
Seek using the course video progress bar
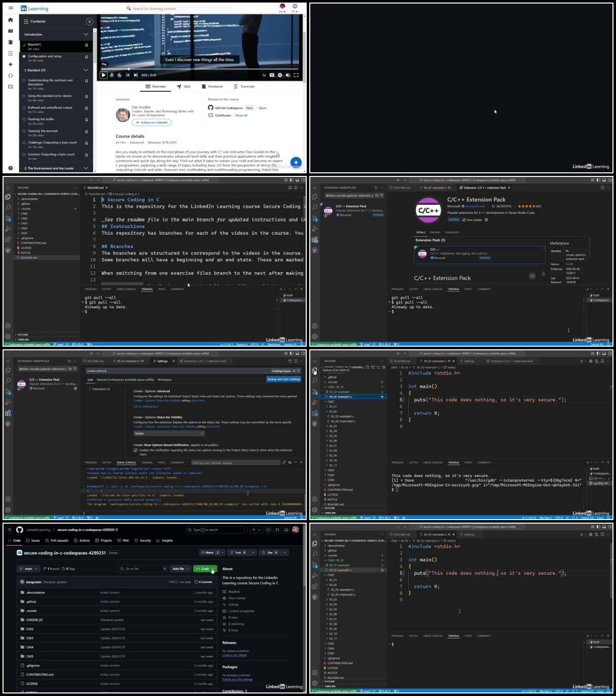200,69
